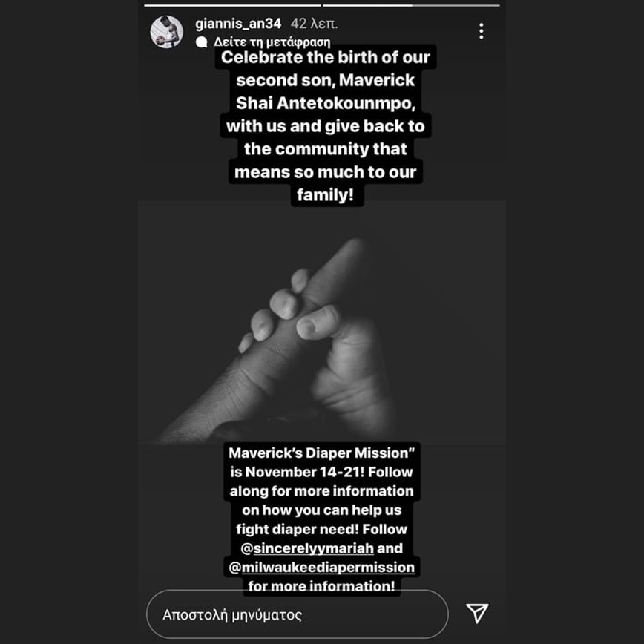
Task: Select the "Celebrate the birth of our" text line
Action: 325,58
